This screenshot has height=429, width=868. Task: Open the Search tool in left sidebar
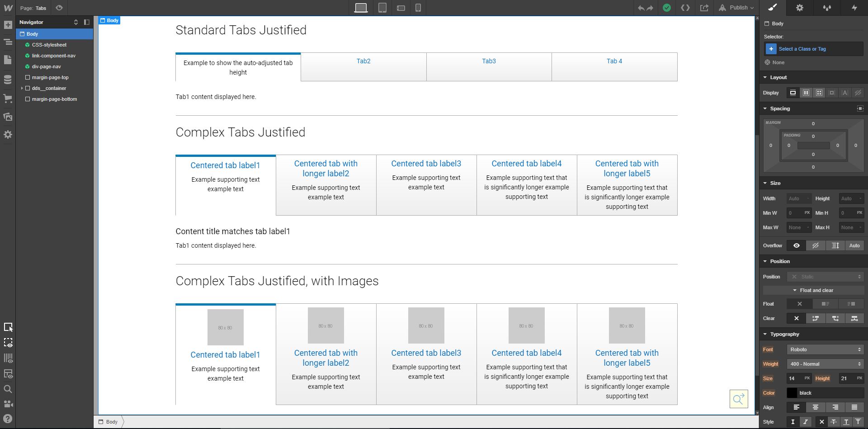tap(8, 389)
